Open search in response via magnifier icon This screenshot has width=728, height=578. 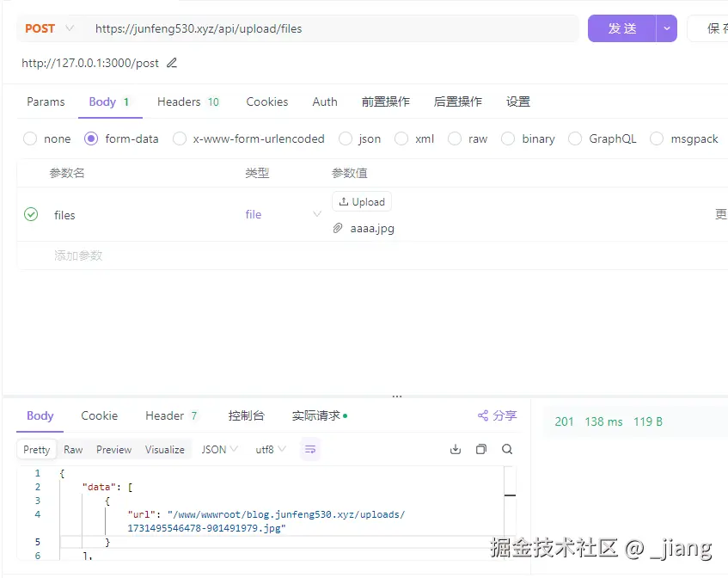[507, 449]
